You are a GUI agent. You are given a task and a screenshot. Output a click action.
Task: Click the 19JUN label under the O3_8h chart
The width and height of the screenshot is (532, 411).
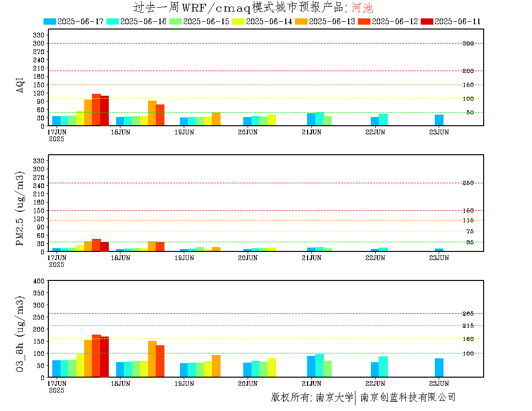[184, 384]
